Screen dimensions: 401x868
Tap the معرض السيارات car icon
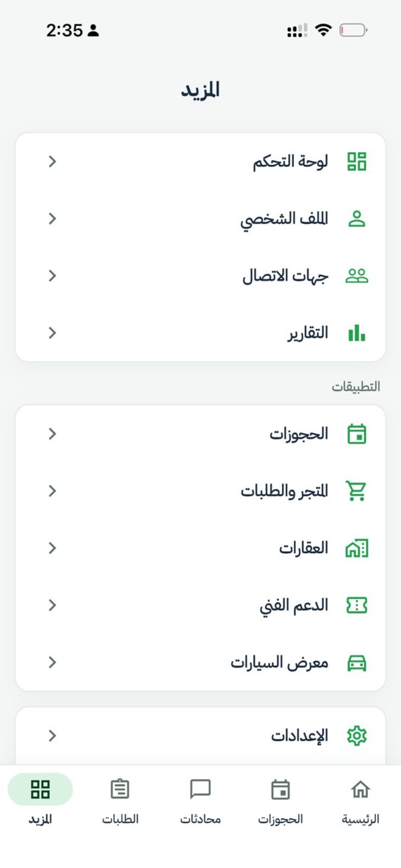tap(357, 663)
